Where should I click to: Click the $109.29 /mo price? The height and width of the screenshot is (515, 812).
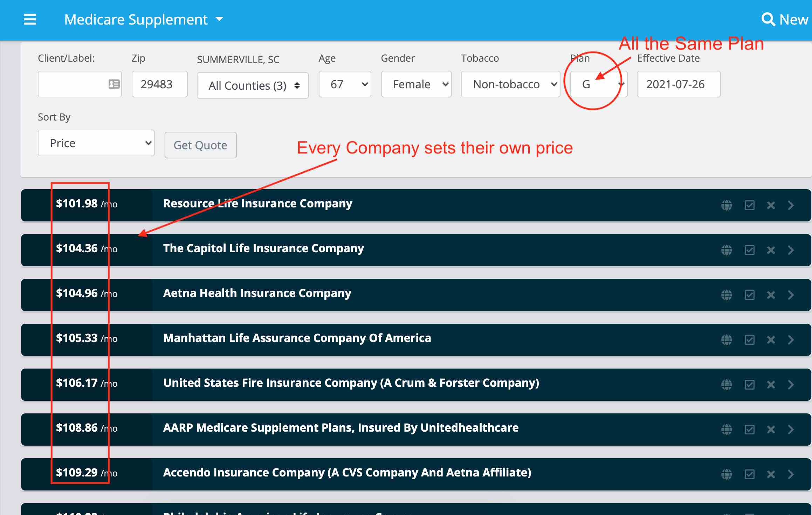(x=87, y=473)
